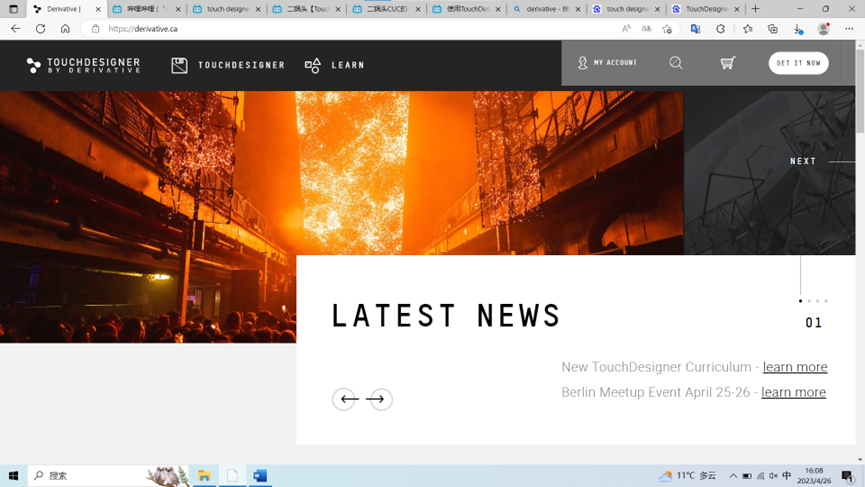Viewport: 865px width, 487px height.
Task: Click the Read aloud icon in the address bar
Action: pyautogui.click(x=626, y=29)
